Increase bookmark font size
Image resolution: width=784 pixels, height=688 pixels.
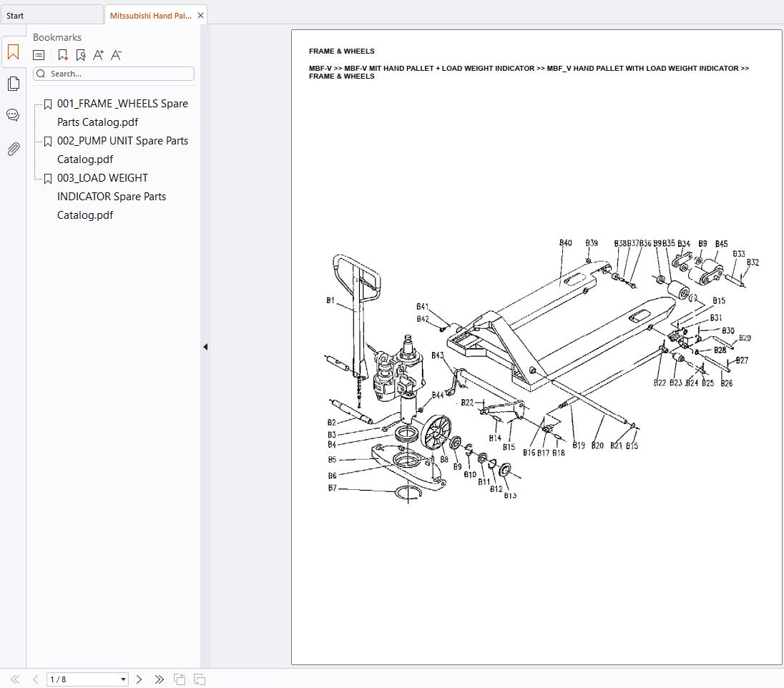pyautogui.click(x=98, y=55)
